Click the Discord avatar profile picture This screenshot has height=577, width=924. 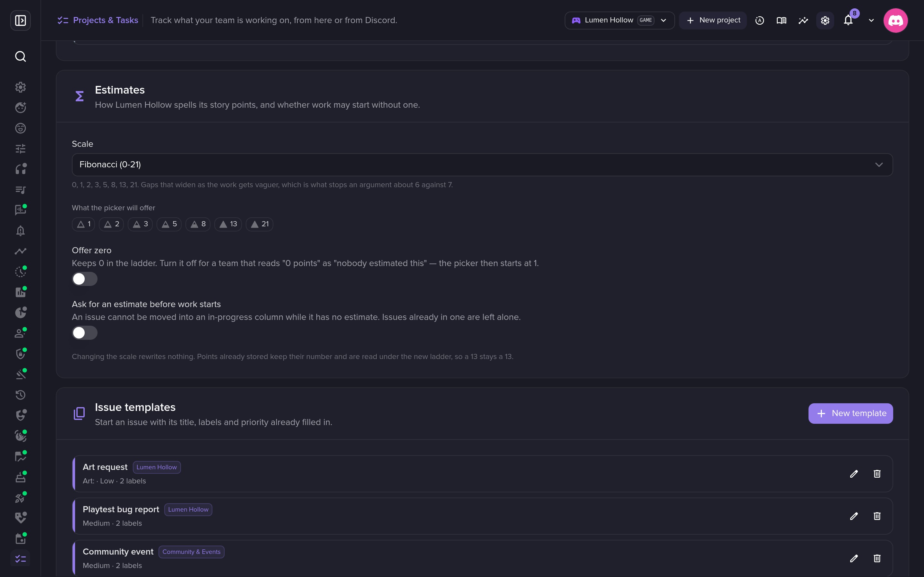[x=895, y=20]
